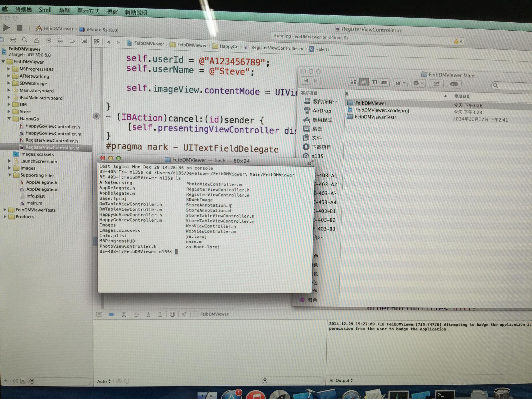
Task: Click -alert: method in jump bar
Action: coord(319,49)
